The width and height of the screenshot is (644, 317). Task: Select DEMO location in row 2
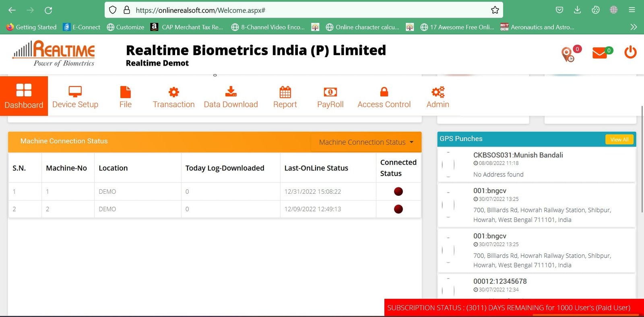point(107,209)
